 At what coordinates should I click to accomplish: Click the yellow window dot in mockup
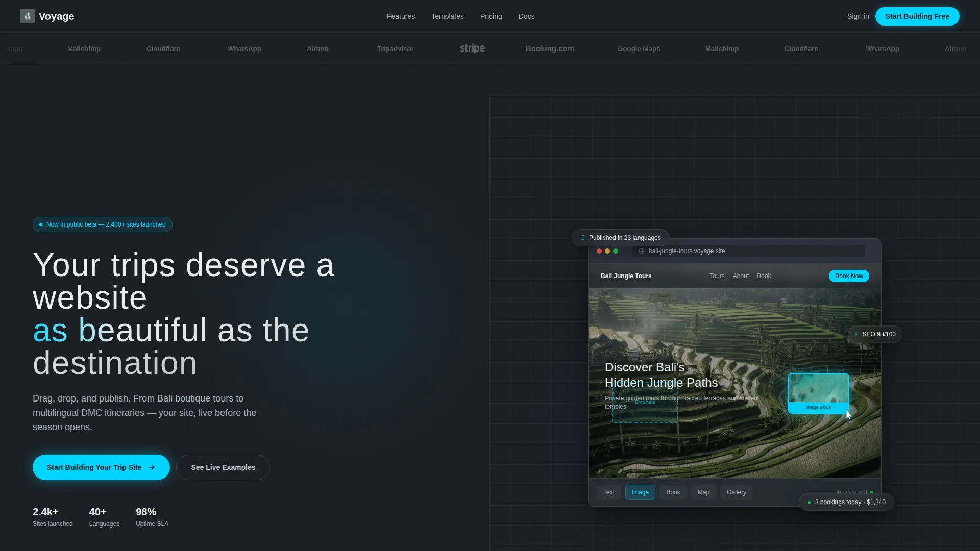(607, 251)
